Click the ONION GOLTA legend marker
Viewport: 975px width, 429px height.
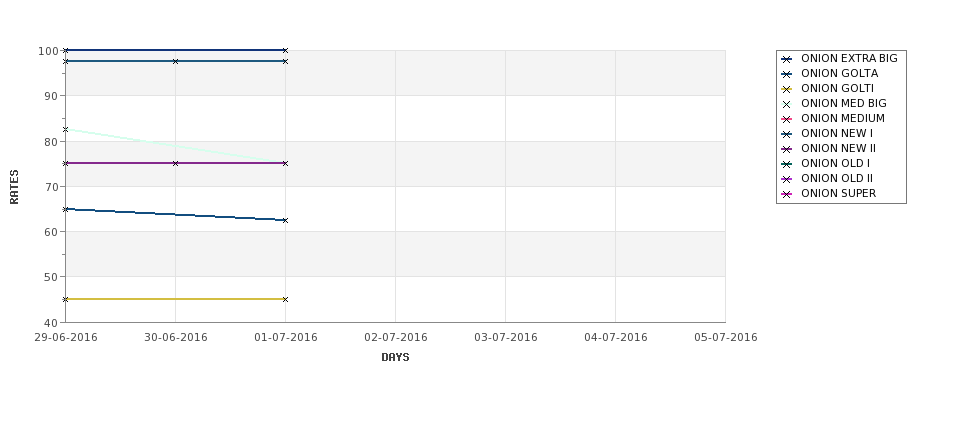(786, 74)
